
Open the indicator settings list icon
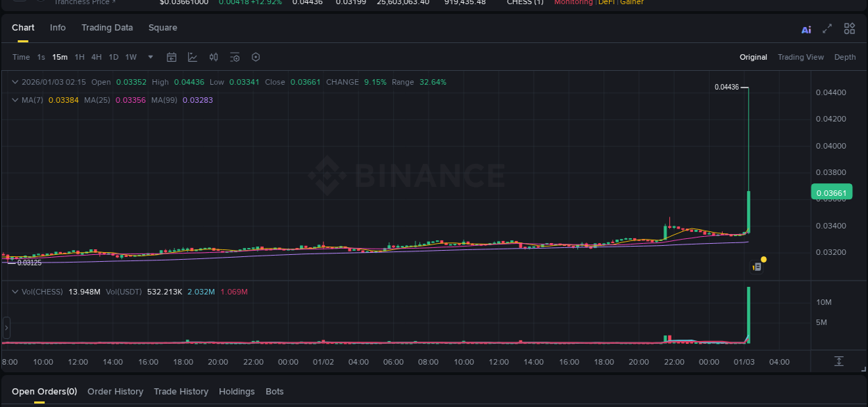tap(235, 57)
